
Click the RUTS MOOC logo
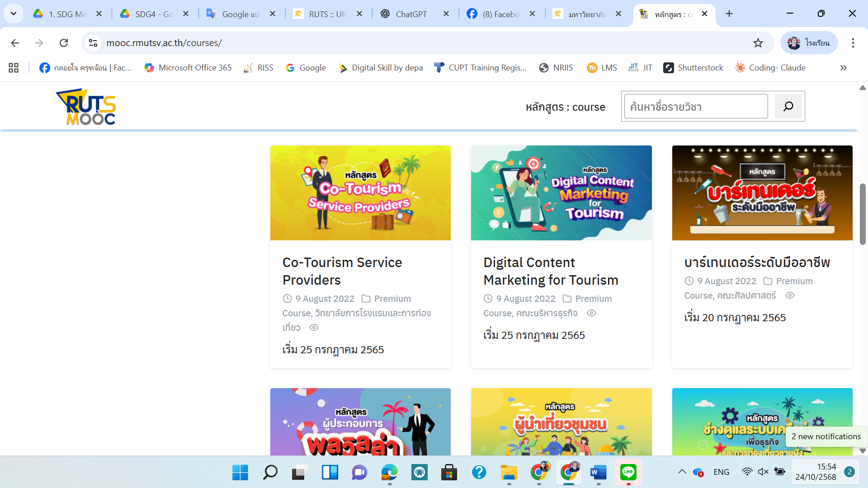pyautogui.click(x=86, y=107)
